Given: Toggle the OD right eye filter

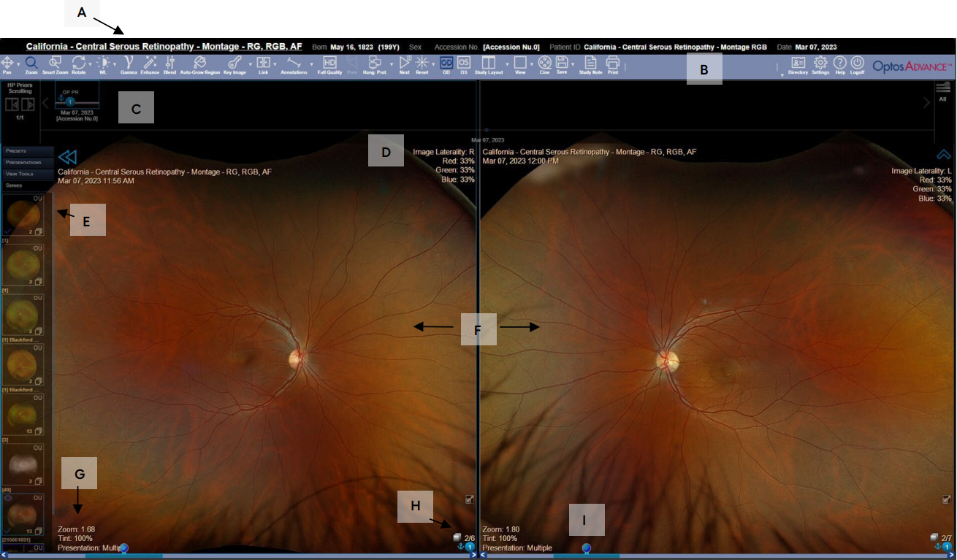Looking at the screenshot, I should tap(446, 64).
